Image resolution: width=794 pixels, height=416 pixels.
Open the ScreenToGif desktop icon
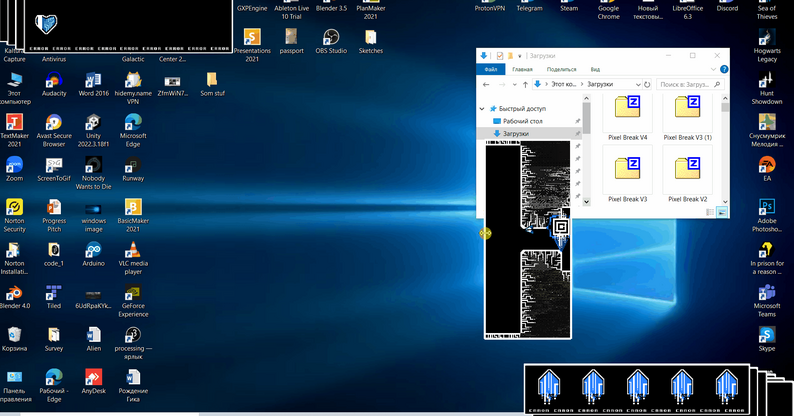coord(54,165)
